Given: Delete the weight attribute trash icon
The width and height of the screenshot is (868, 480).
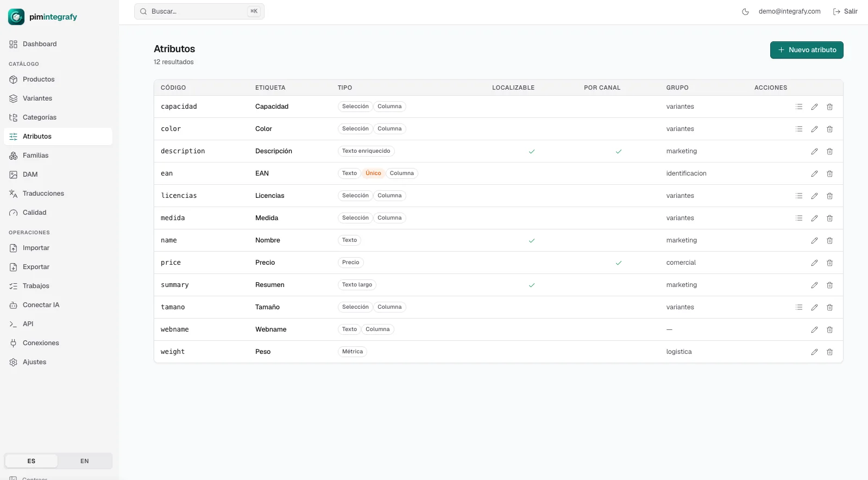Looking at the screenshot, I should tap(829, 352).
